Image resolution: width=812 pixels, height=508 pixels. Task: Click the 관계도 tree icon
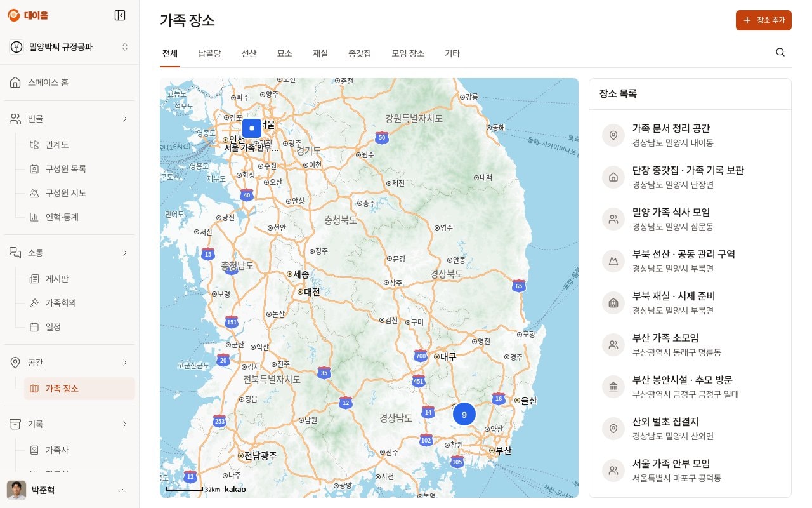pos(34,145)
